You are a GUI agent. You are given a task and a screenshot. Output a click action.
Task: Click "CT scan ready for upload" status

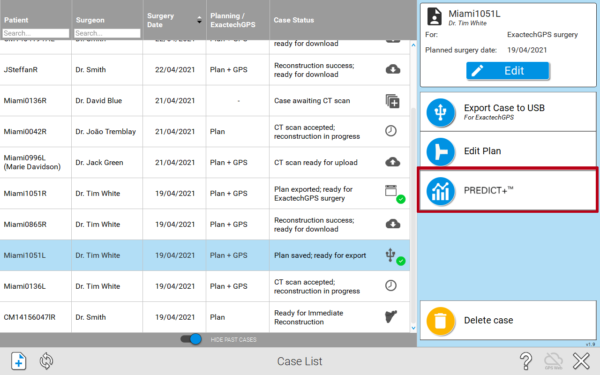tap(316, 163)
